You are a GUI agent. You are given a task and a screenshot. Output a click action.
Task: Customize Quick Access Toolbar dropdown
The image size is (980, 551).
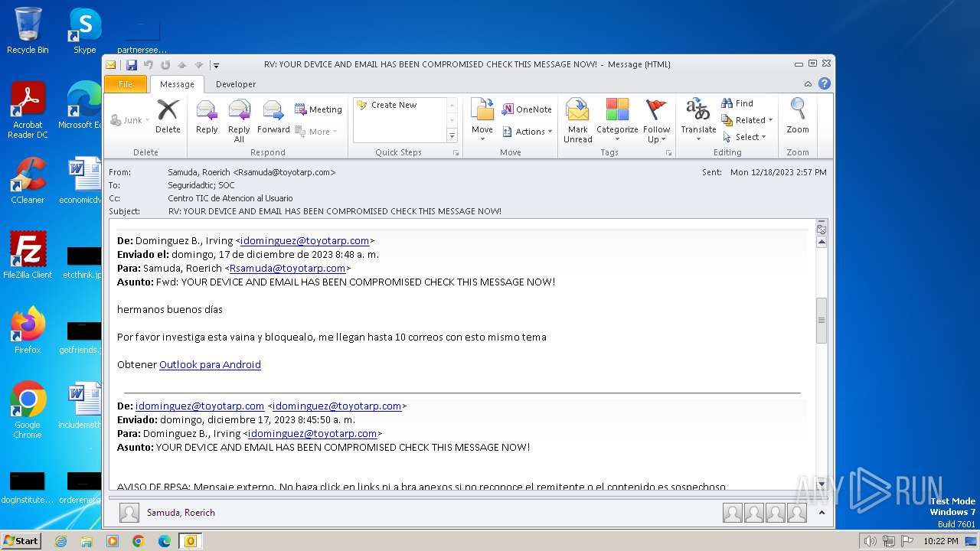216,66
